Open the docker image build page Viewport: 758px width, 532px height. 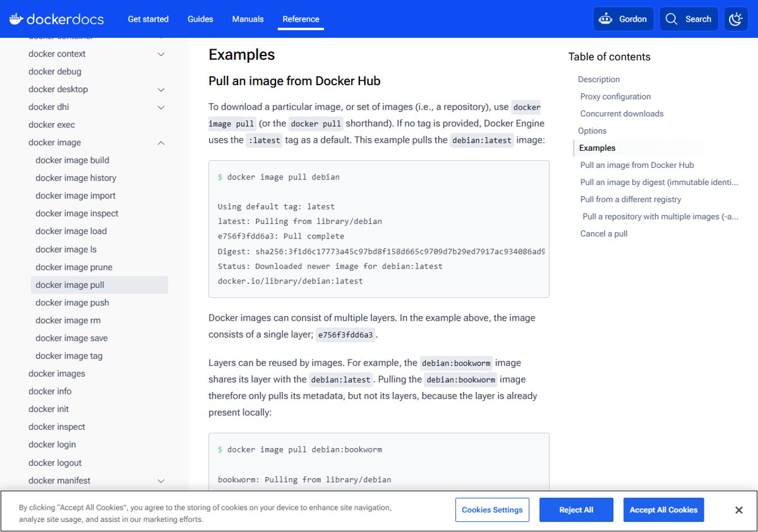coord(72,160)
